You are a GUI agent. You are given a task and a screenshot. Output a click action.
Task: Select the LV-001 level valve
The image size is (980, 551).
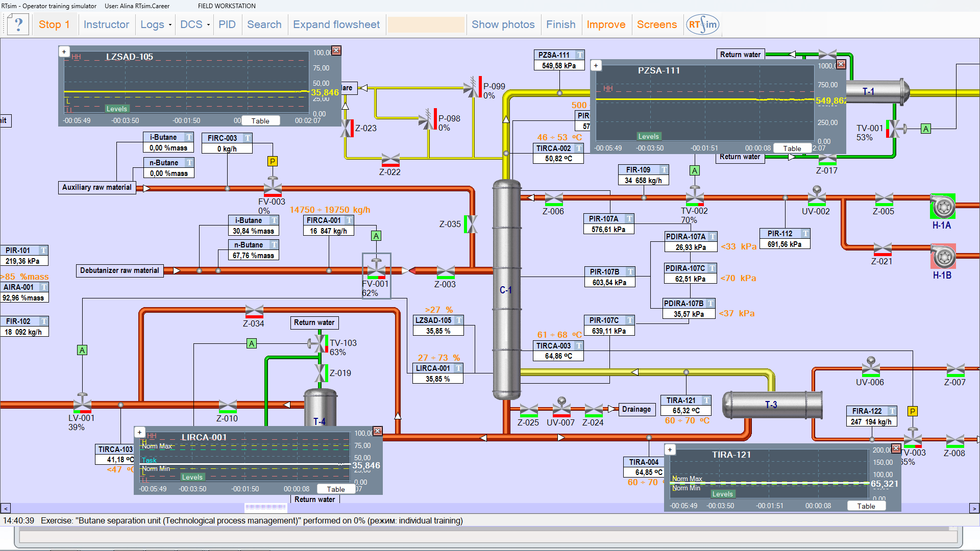point(82,403)
